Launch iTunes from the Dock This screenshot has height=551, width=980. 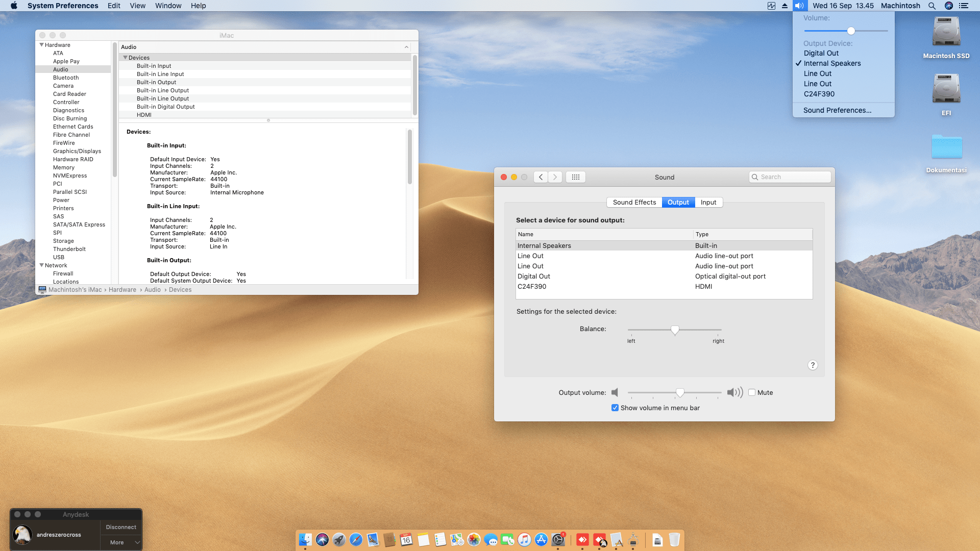coord(524,539)
